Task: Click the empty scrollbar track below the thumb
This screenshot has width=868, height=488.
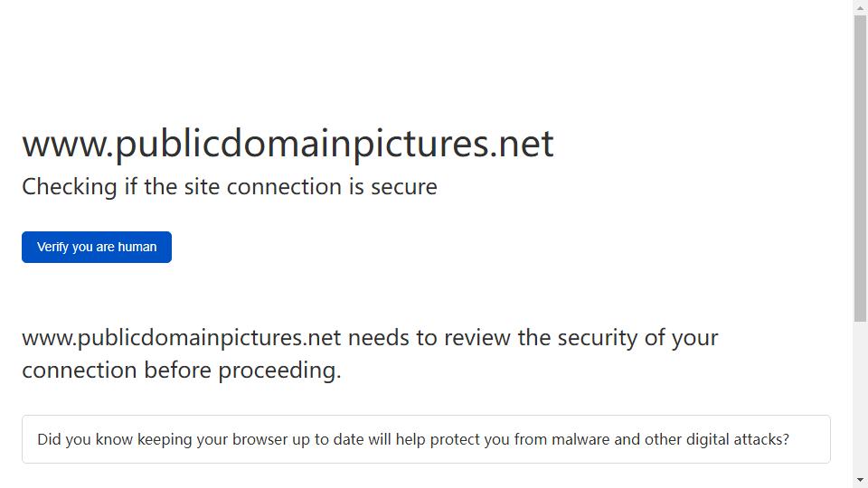Action: [860, 398]
